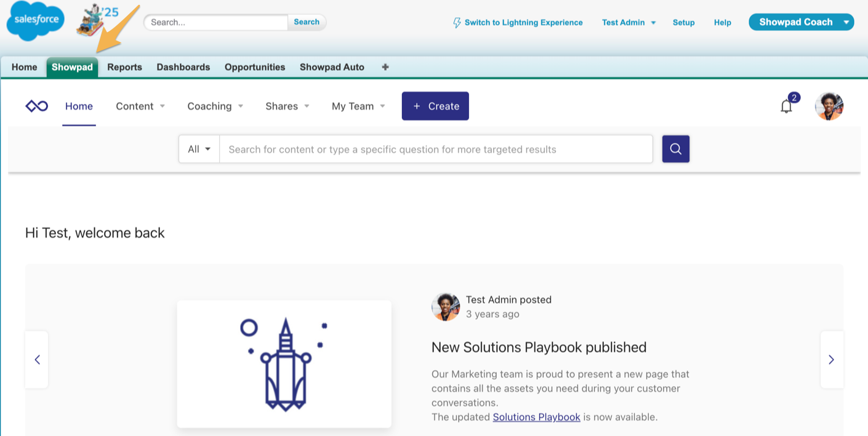Image resolution: width=868 pixels, height=436 pixels.
Task: Go to the Salesforce Home tab
Action: (x=25, y=67)
